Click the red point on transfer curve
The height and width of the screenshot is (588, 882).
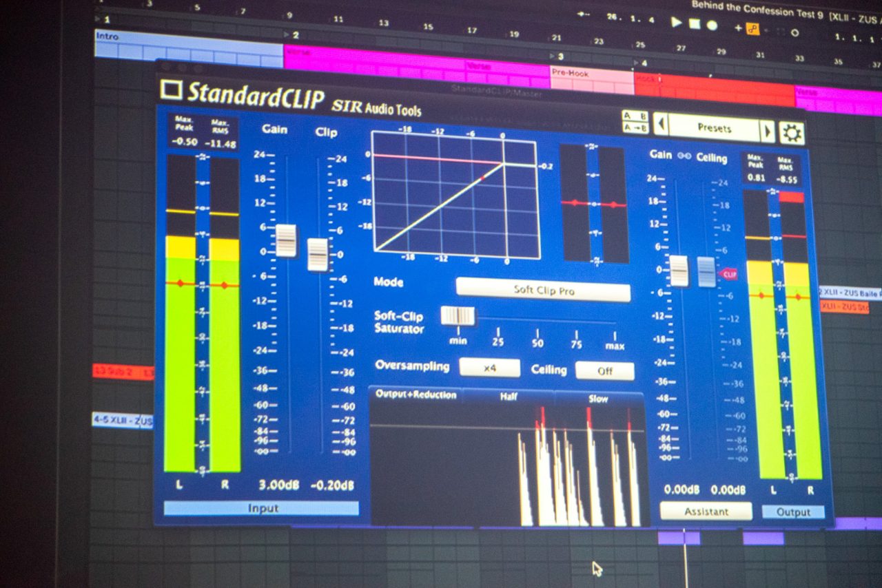point(483,178)
